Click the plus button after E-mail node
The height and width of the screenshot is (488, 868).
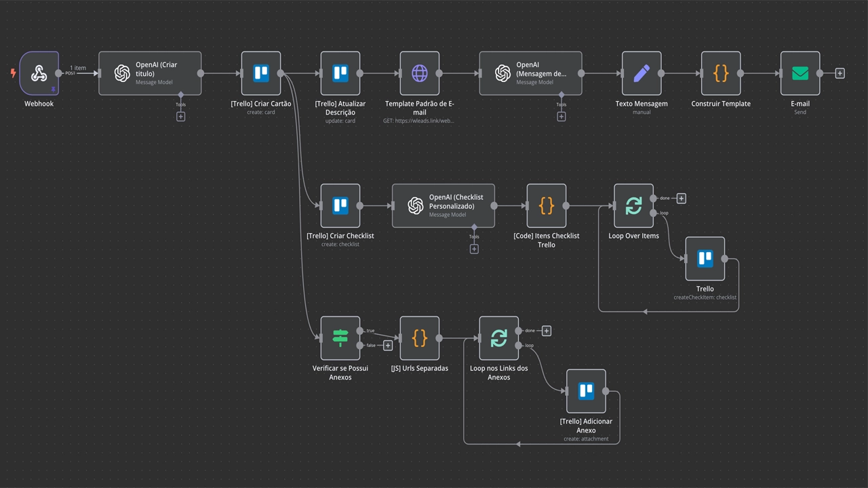pos(840,73)
